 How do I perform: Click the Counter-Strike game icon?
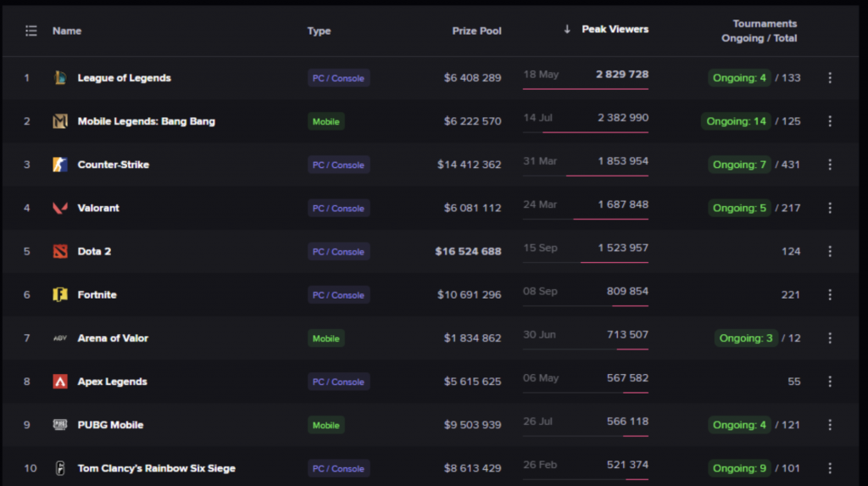coord(60,165)
